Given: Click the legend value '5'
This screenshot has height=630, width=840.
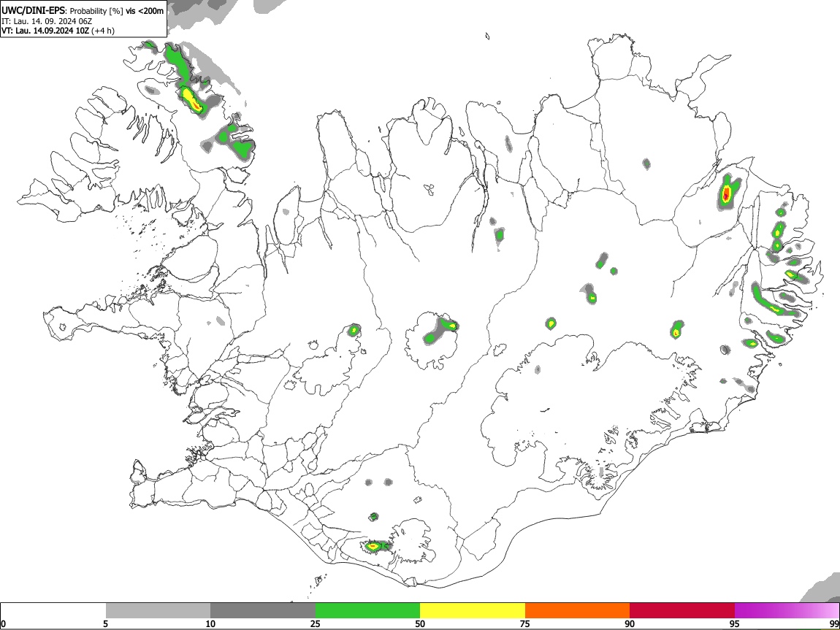Looking at the screenshot, I should pyautogui.click(x=105, y=623).
